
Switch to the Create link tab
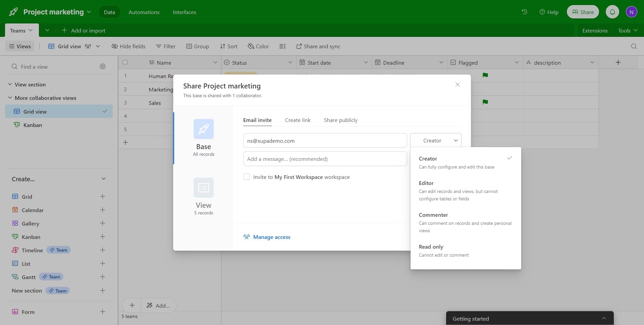298,120
